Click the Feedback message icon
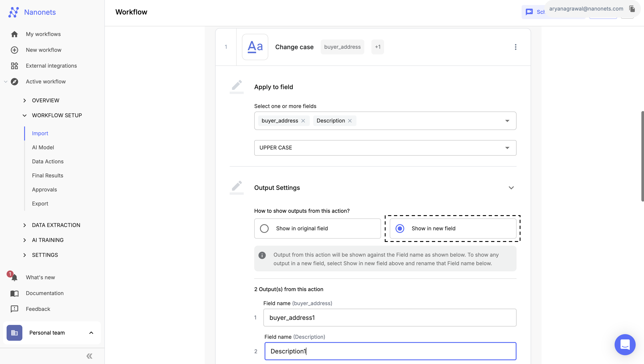 click(x=14, y=309)
